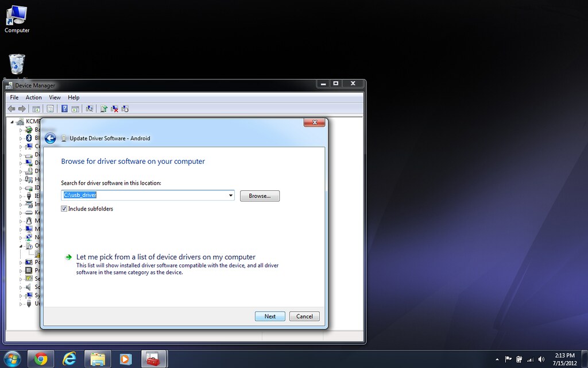Open the Help menu in Device Manager
Screen dimensions: 588x368
pyautogui.click(x=73, y=97)
